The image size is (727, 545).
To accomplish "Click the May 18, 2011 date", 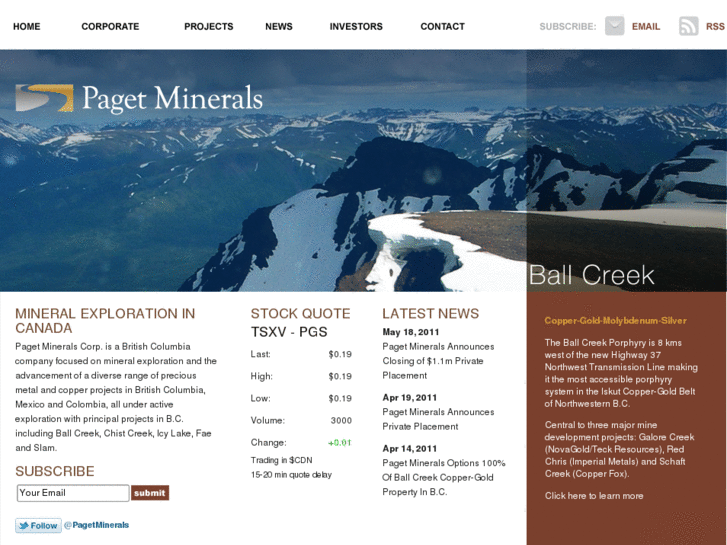I will tap(410, 332).
